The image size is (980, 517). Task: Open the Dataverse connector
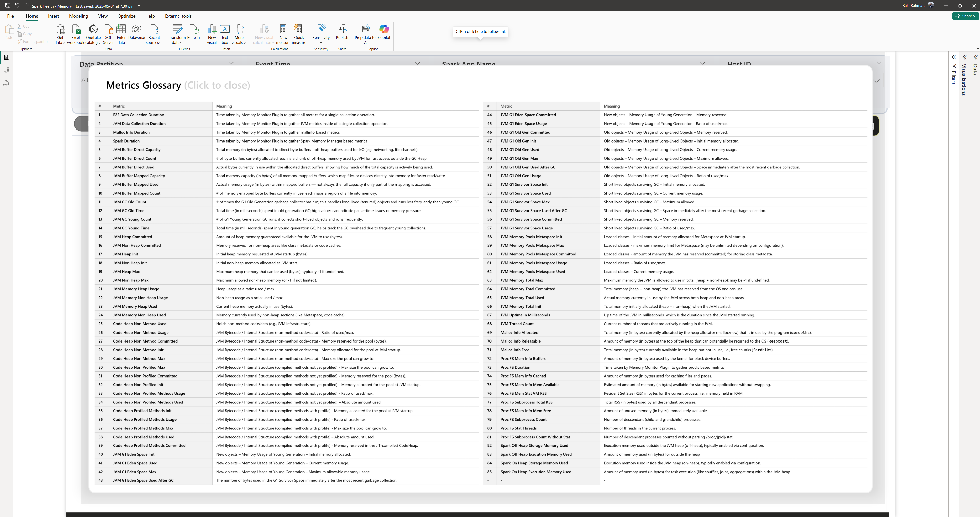[136, 32]
